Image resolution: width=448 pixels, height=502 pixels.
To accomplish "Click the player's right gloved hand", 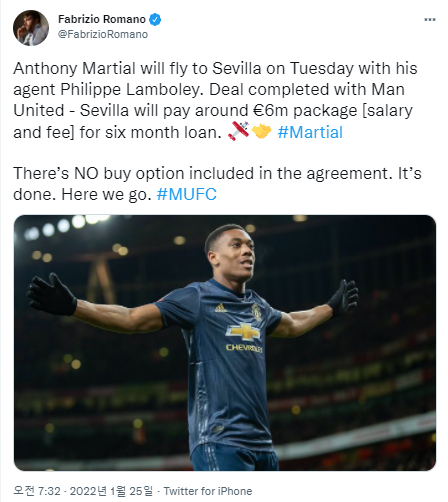I will [52, 294].
